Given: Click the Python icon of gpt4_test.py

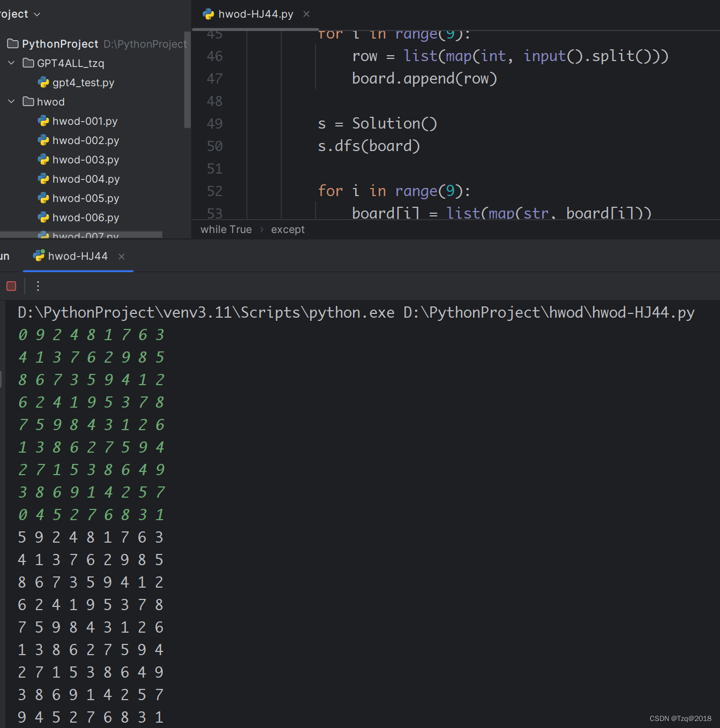Looking at the screenshot, I should click(43, 82).
